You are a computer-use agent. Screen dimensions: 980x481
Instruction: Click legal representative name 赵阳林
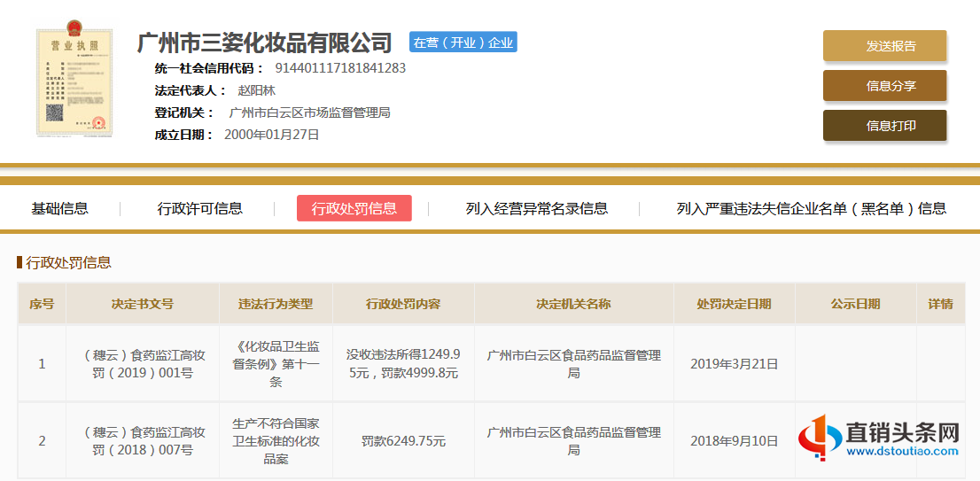point(256,90)
